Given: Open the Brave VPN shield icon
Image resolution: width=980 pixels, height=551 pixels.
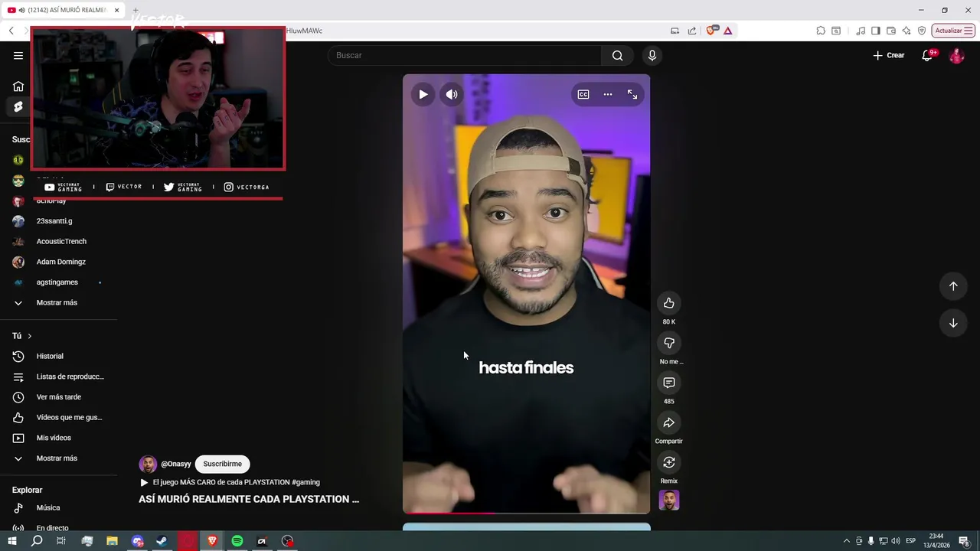Looking at the screenshot, I should [x=922, y=31].
